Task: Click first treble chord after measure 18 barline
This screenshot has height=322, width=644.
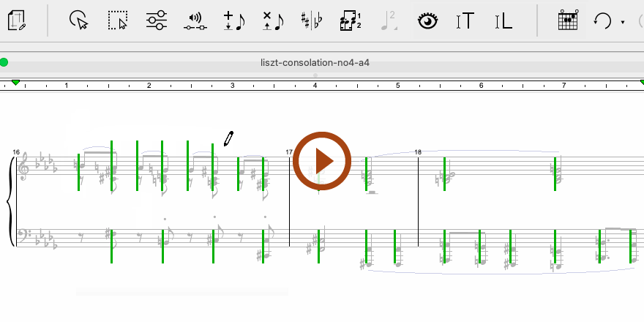Action: coord(447,176)
